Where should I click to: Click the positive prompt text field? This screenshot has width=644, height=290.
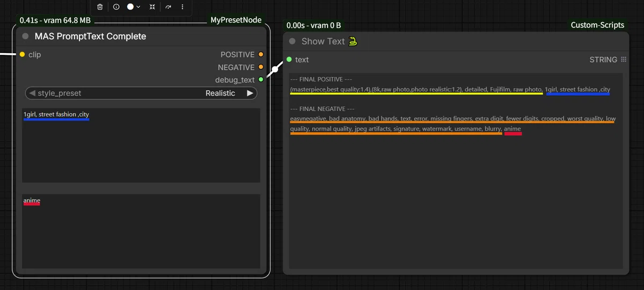pos(141,146)
